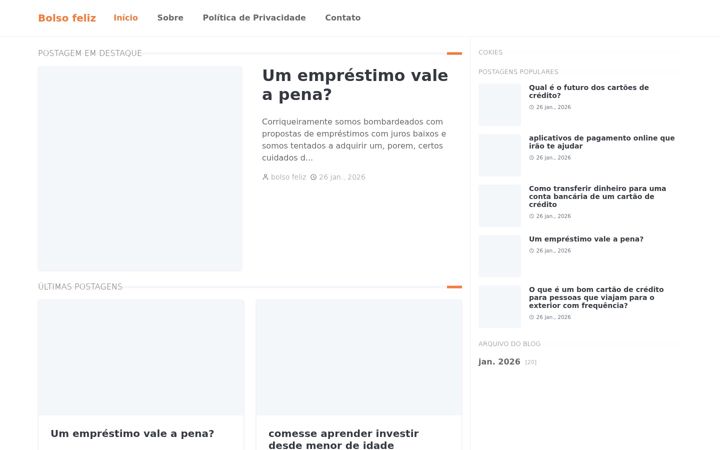Open latest post image above Um empréstimo card
This screenshot has height=450, width=720.
[x=141, y=357]
